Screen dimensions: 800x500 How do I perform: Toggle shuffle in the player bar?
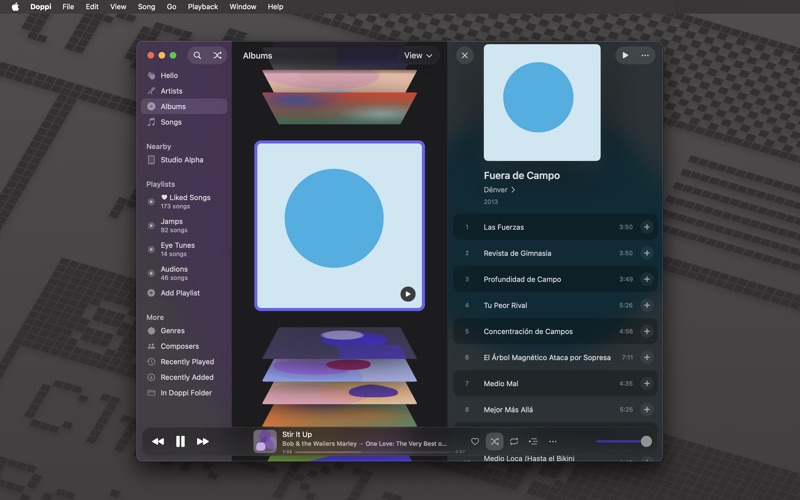(494, 441)
